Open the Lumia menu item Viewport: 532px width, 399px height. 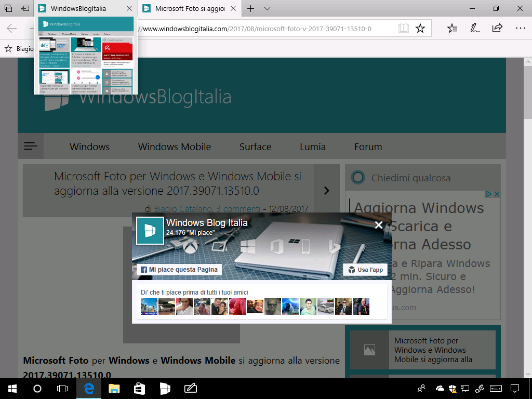click(312, 147)
